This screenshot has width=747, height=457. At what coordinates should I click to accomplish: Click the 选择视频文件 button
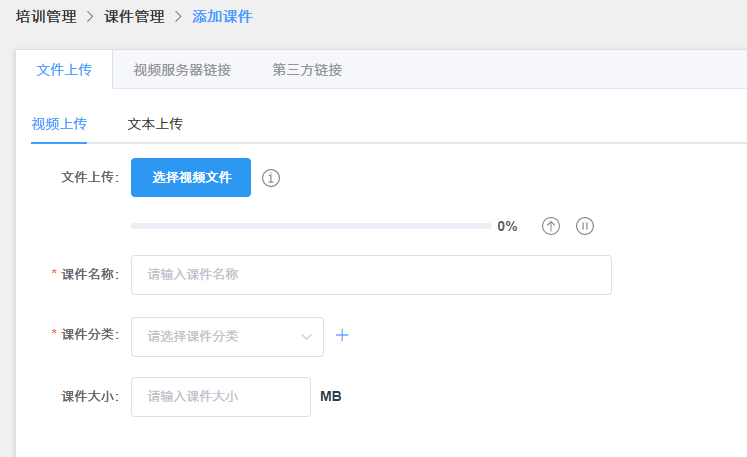point(191,177)
